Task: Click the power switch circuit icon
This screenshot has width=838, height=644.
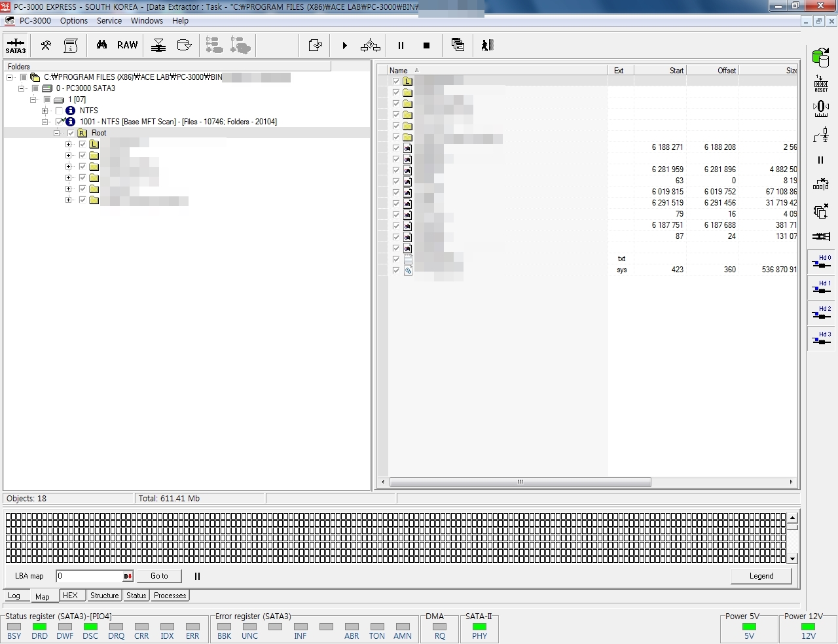Action: click(x=821, y=134)
